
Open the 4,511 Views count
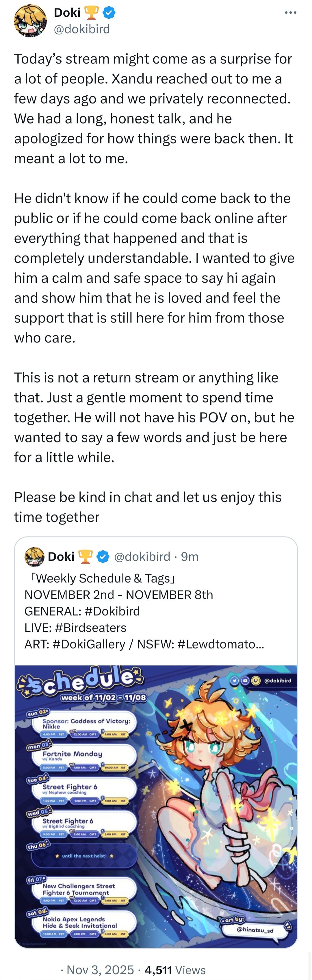click(175, 970)
